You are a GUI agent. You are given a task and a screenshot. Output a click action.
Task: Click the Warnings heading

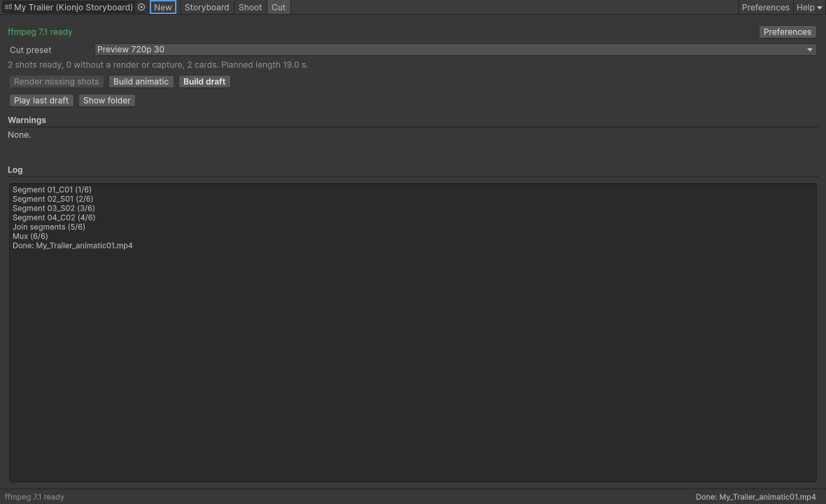pyautogui.click(x=27, y=120)
